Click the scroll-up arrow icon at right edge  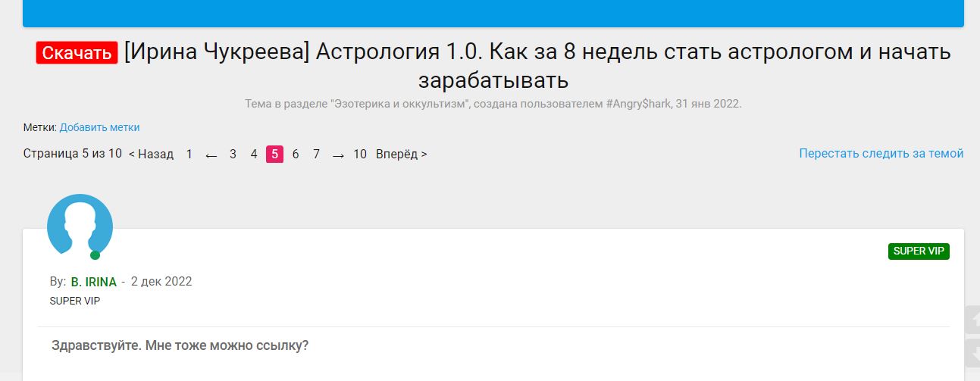click(972, 320)
